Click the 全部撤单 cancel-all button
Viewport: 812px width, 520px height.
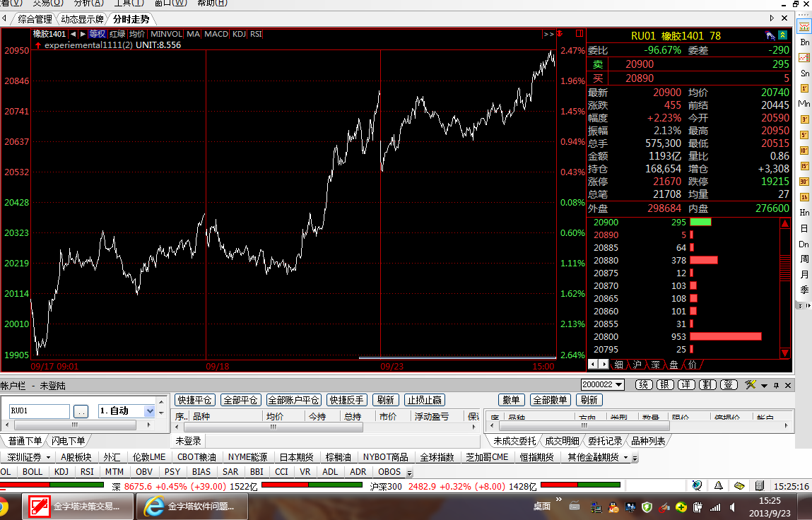pyautogui.click(x=551, y=400)
